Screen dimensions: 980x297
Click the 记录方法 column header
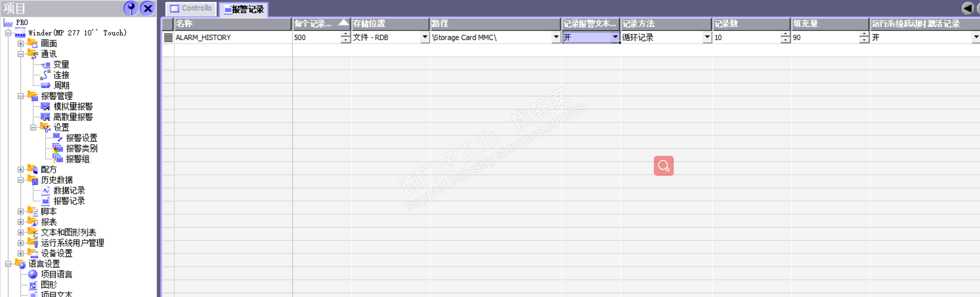pyautogui.click(x=666, y=24)
